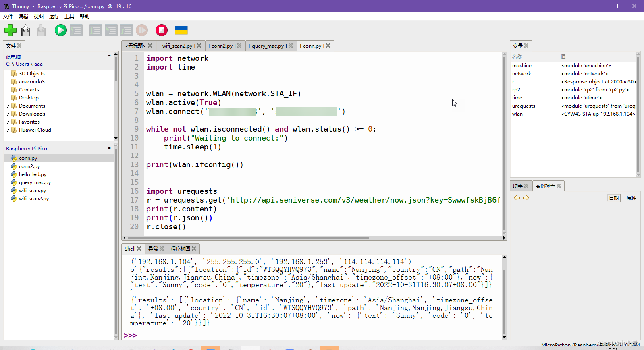Open the 此电脑 panel options menu
The height and width of the screenshot is (350, 644).
pos(109,56)
